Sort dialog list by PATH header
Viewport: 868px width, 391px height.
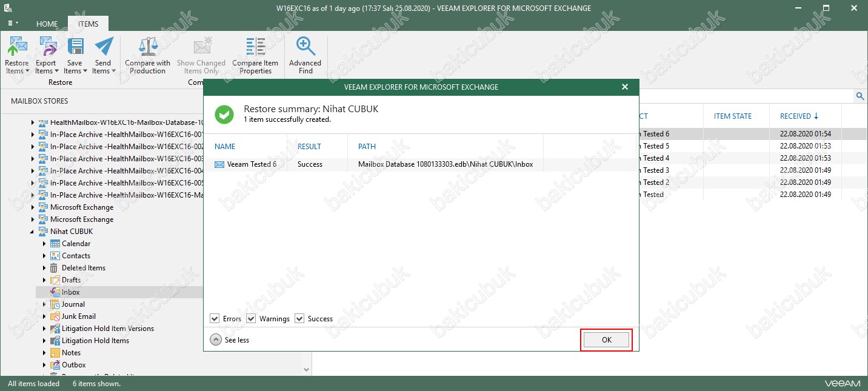(367, 147)
